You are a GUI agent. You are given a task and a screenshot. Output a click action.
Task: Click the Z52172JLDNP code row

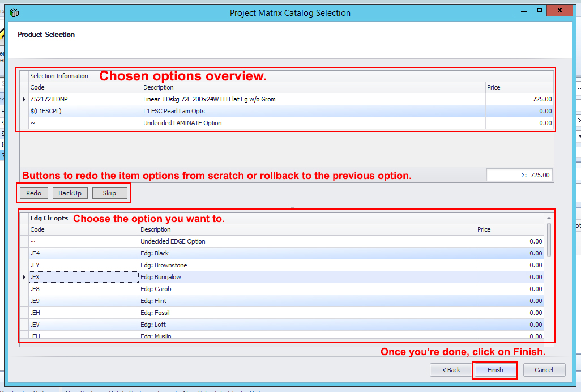[x=85, y=99]
